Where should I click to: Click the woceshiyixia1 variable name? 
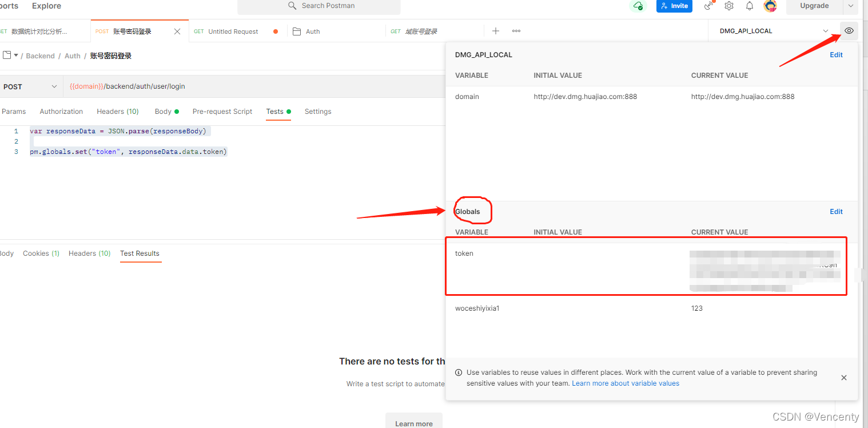click(x=477, y=308)
